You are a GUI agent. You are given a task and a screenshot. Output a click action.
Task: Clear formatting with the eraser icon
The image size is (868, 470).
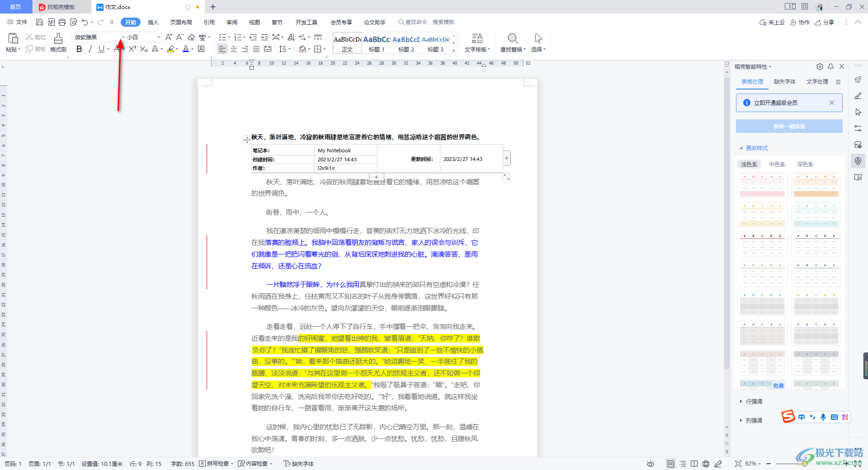click(x=191, y=37)
